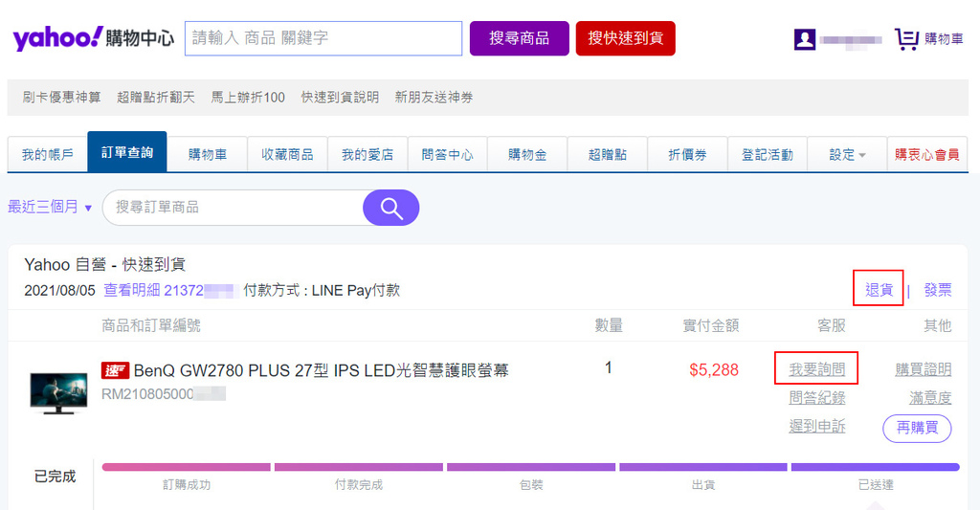Image resolution: width=980 pixels, height=510 pixels.
Task: Switch to the 購物車 tab
Action: point(208,154)
